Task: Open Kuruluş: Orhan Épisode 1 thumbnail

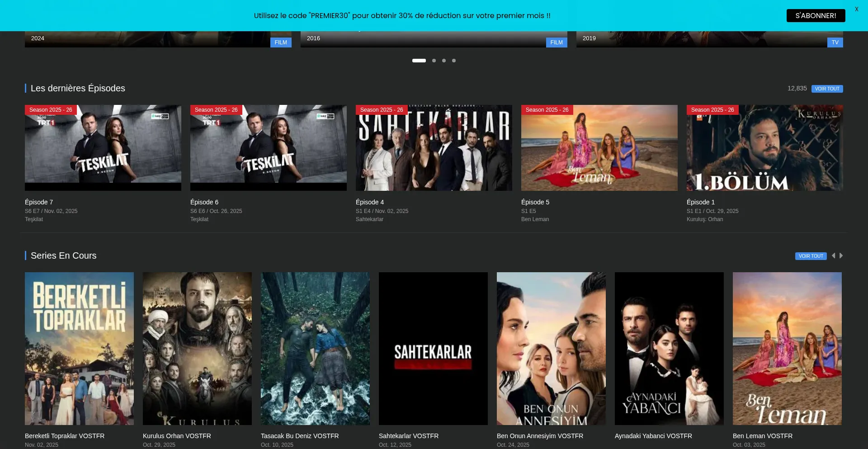Action: (764, 148)
